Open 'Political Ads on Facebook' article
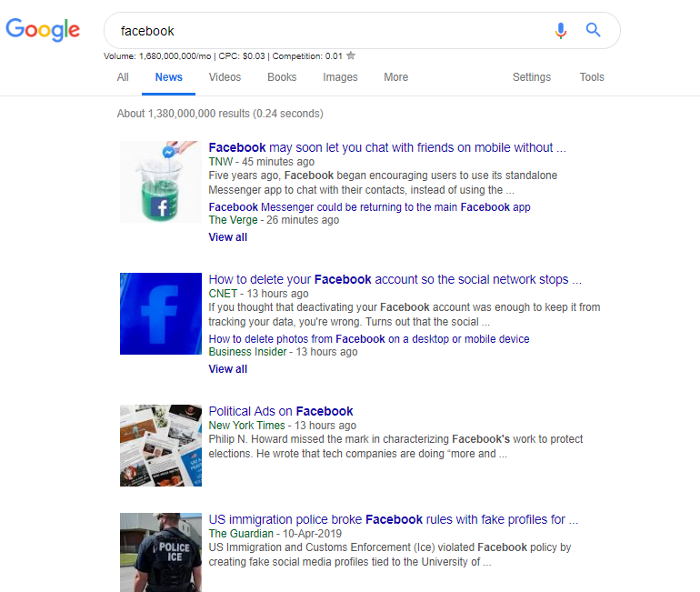 point(281,411)
